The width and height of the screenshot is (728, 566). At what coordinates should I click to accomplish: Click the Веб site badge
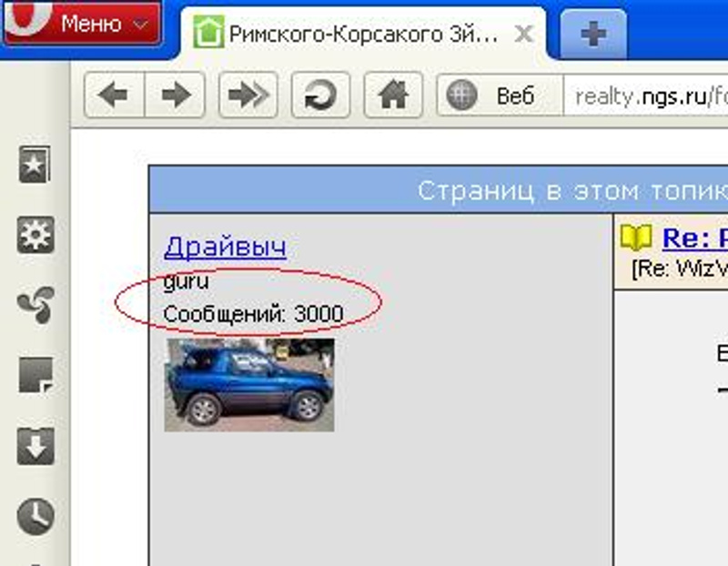500,96
